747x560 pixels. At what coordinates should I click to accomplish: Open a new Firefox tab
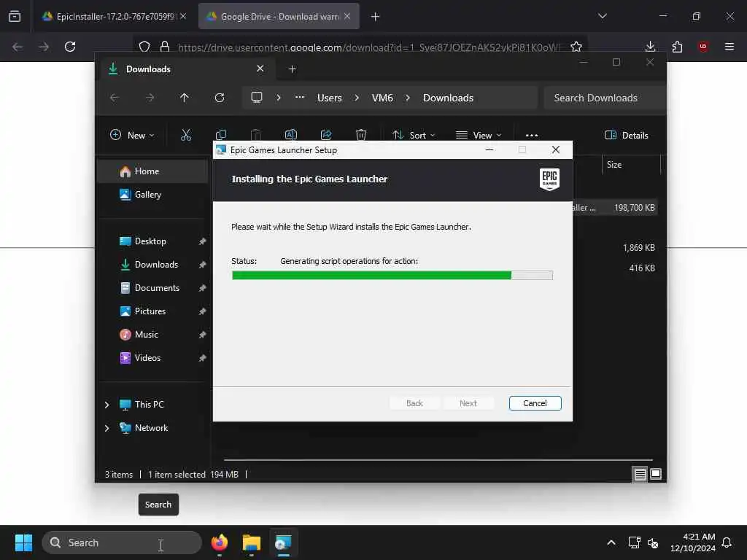[x=376, y=16]
